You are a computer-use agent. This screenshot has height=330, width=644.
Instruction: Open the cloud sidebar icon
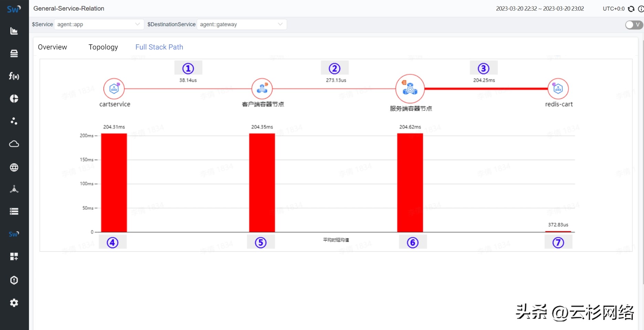click(14, 144)
